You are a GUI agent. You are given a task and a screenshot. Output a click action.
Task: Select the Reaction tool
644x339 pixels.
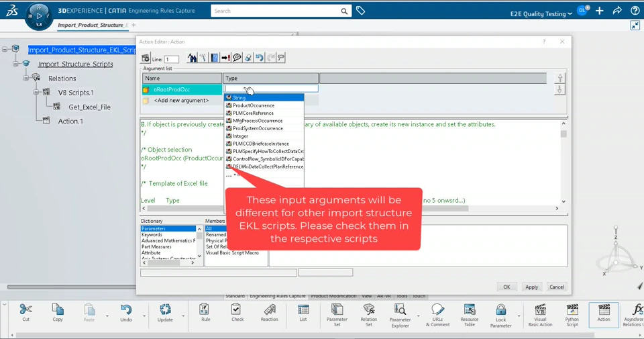(x=270, y=309)
